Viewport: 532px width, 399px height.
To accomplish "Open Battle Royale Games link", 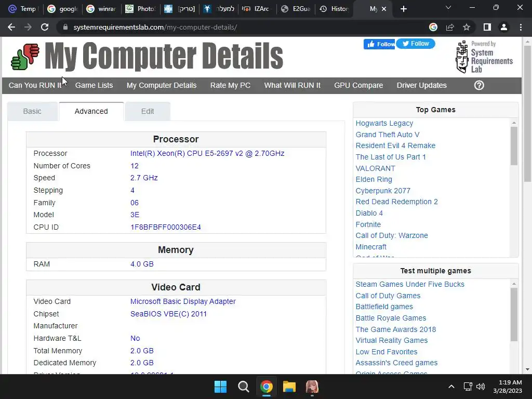I will point(391,318).
